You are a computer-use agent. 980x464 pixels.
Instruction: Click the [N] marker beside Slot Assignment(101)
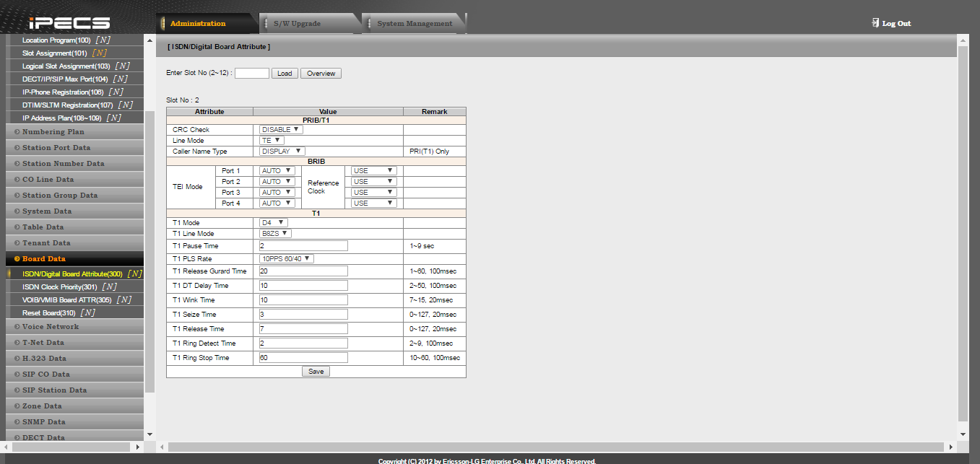point(100,53)
